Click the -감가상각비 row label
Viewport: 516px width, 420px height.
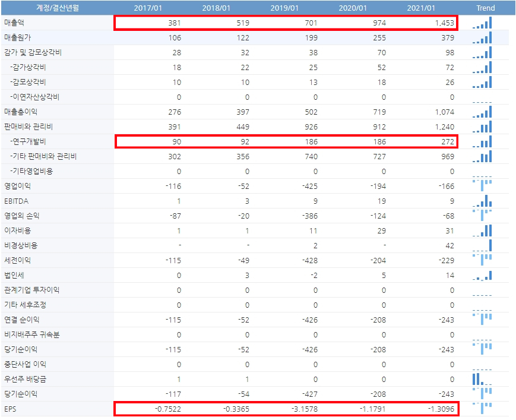click(x=28, y=67)
